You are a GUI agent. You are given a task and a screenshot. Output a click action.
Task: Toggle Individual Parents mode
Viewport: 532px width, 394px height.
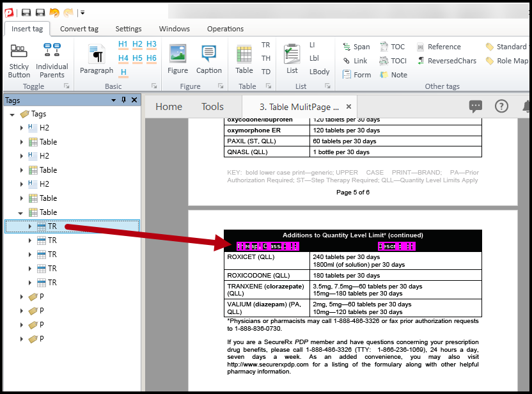pyautogui.click(x=52, y=61)
